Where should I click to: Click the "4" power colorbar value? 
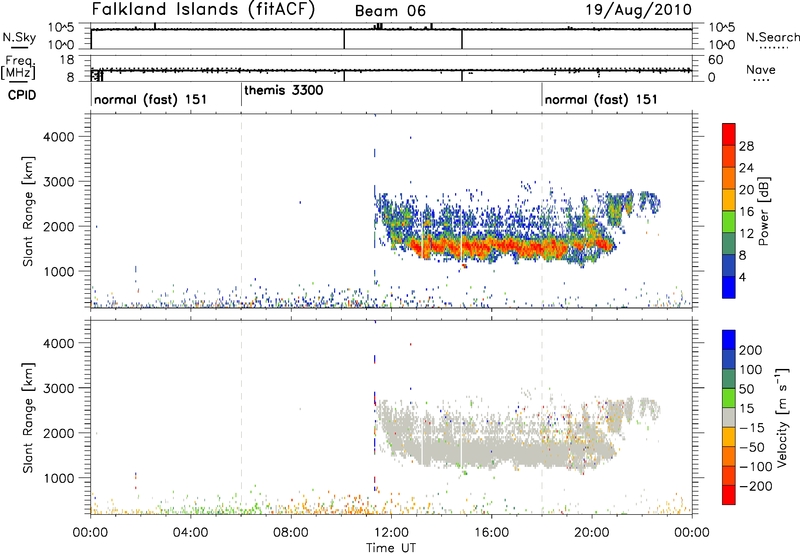tap(743, 277)
